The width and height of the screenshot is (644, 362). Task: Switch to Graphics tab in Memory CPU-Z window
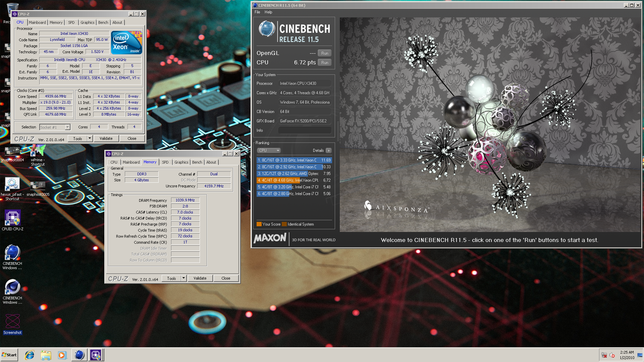181,162
